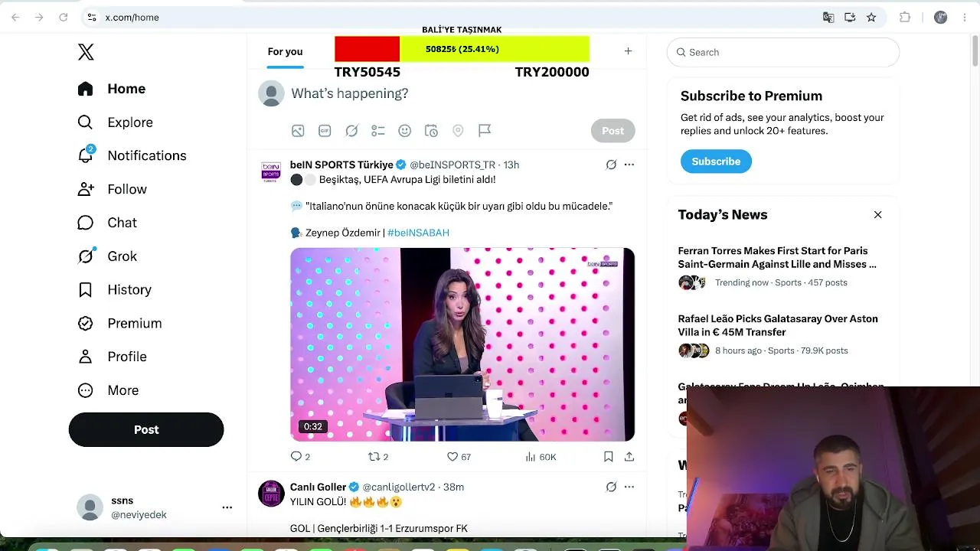The width and height of the screenshot is (980, 551).
Task: Add a poll to the post
Action: click(378, 131)
